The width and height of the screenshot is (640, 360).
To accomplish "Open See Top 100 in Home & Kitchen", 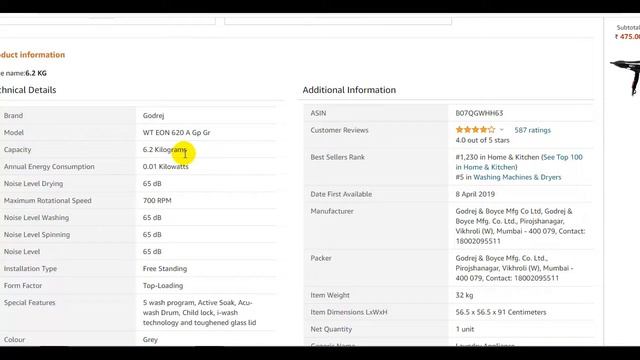I will coord(519,162).
